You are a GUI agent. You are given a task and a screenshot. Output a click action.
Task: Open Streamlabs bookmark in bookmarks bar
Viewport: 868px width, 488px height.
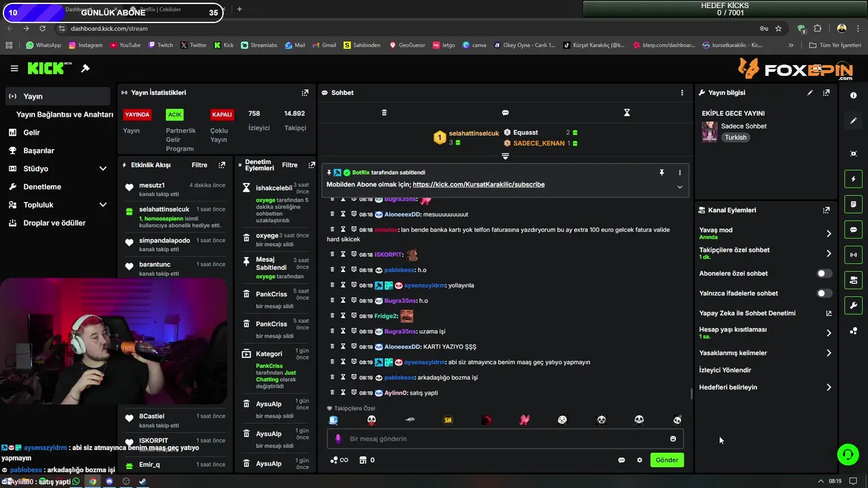[x=259, y=45]
